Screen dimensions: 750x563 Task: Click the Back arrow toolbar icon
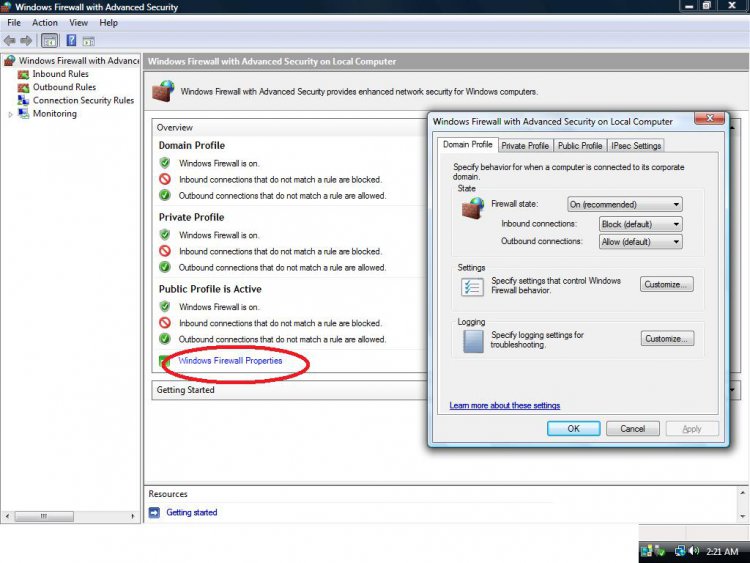point(10,41)
